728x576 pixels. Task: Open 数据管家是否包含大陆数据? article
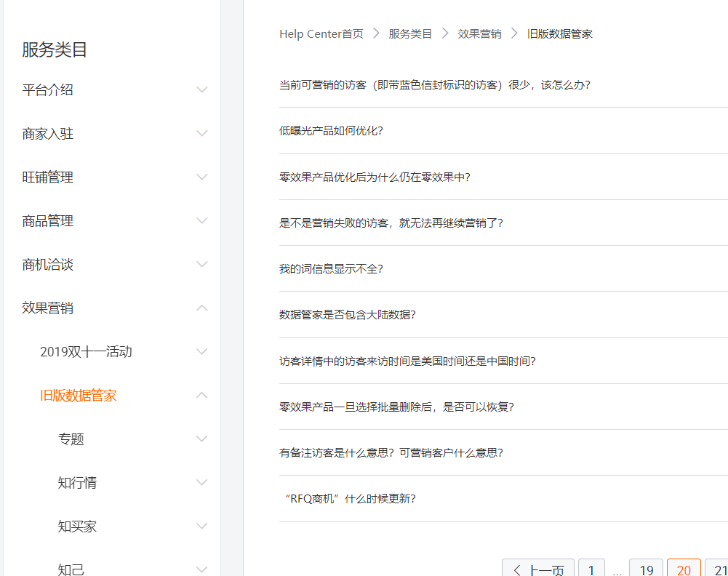(347, 315)
